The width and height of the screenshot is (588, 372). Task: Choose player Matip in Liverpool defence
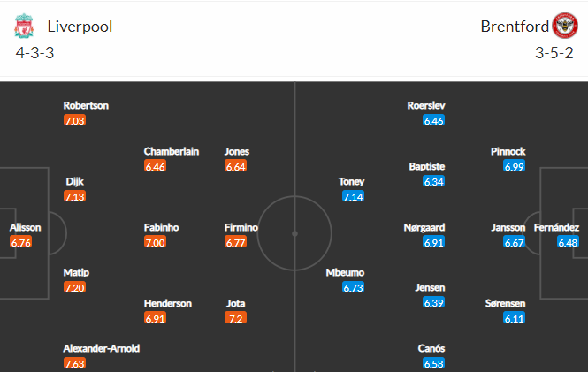[x=76, y=272]
